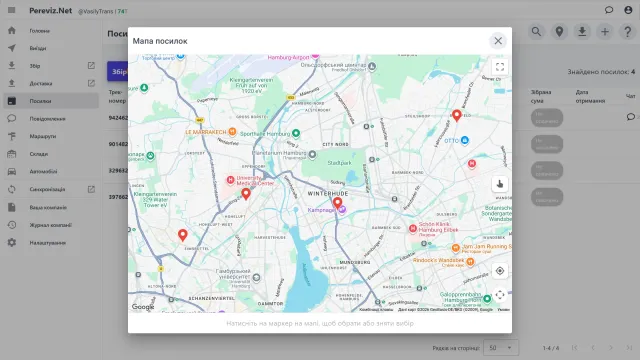Open chat icon in first parcel row
The image size is (640, 360).
631,117
